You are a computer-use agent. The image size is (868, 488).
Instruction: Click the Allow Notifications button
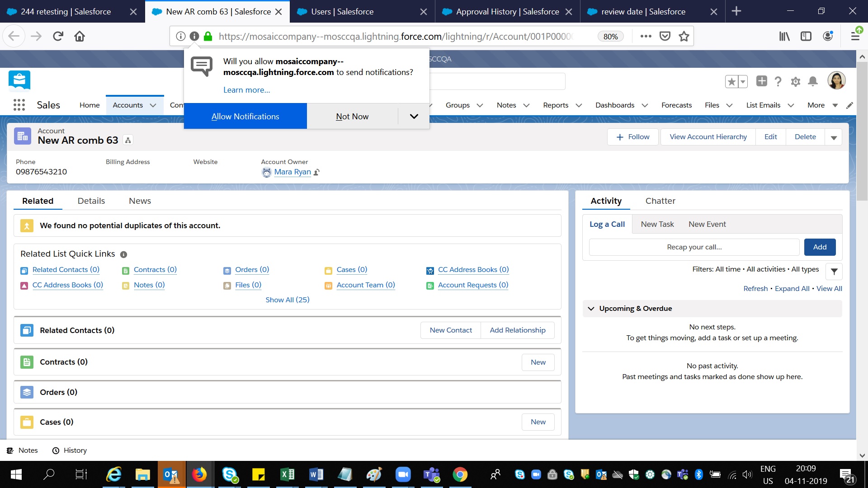(245, 117)
